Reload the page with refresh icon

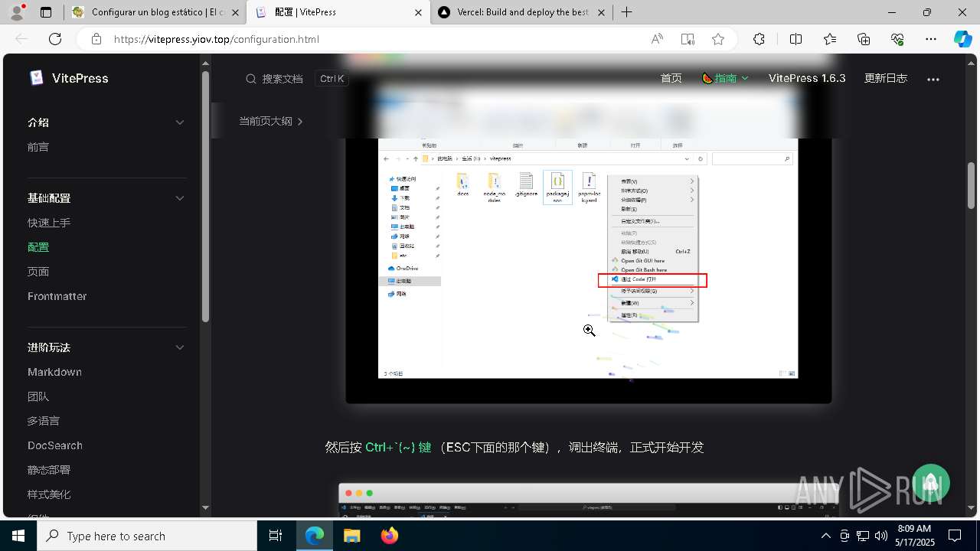[x=55, y=39]
